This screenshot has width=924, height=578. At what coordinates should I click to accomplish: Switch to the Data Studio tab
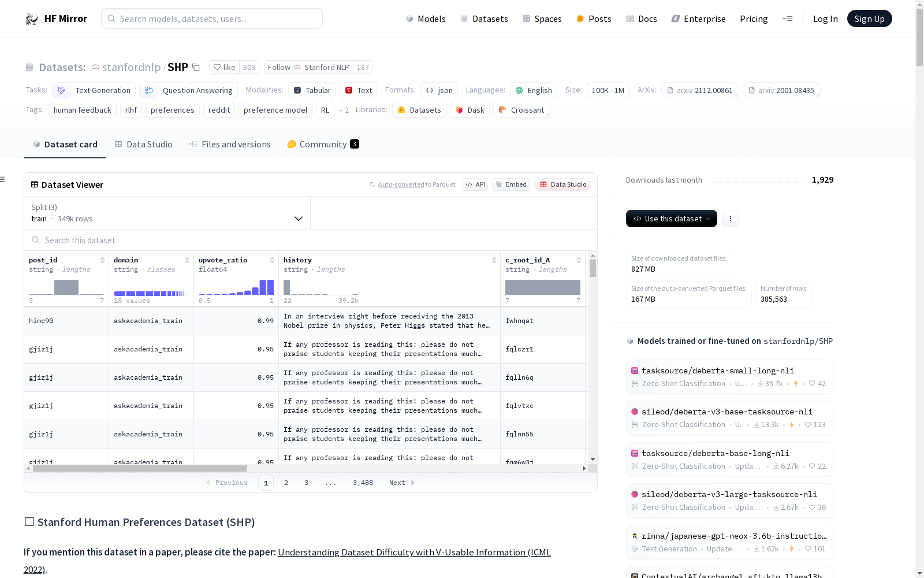coord(143,144)
